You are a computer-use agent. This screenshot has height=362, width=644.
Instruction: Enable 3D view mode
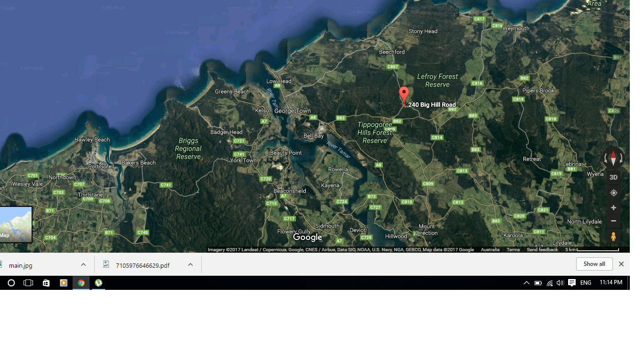click(613, 177)
